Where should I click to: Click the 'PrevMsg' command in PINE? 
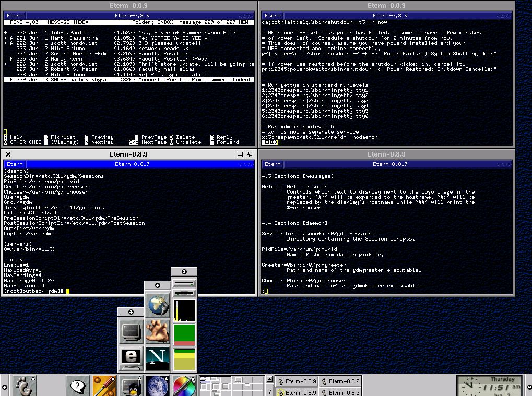[x=102, y=137]
